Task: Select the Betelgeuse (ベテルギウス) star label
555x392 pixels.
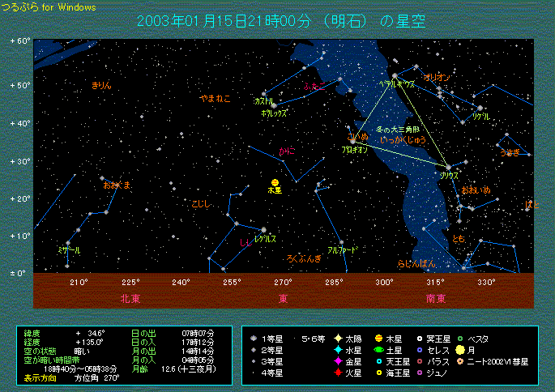Action: 396,83
